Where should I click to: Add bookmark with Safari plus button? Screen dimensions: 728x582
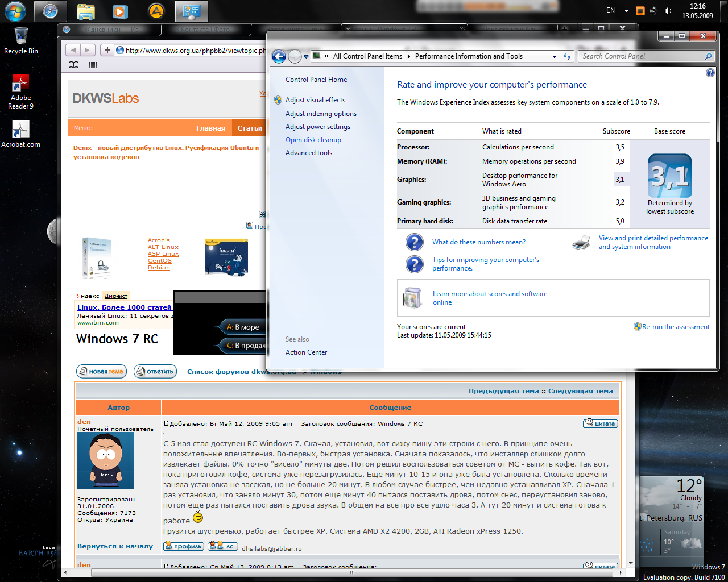pos(107,50)
